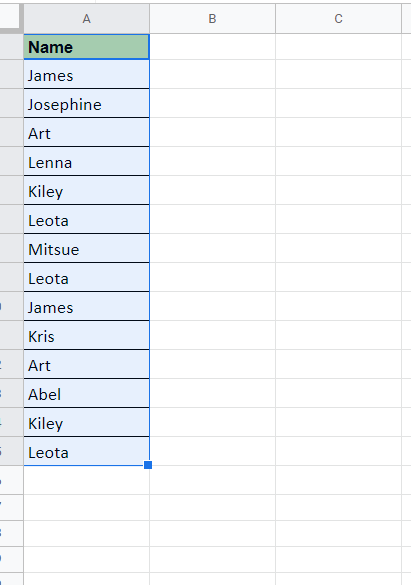Select the first Art cell
The width and height of the screenshot is (411, 585).
coord(87,132)
